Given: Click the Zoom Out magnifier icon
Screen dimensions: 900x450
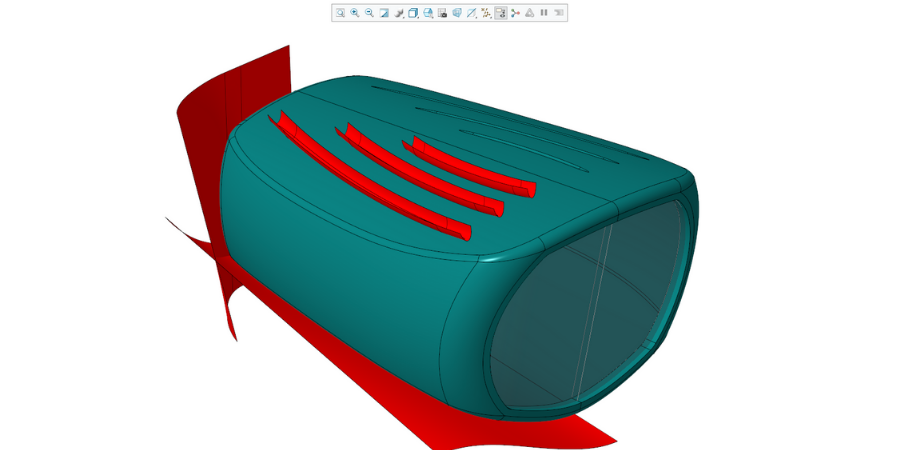Looking at the screenshot, I should pyautogui.click(x=369, y=13).
